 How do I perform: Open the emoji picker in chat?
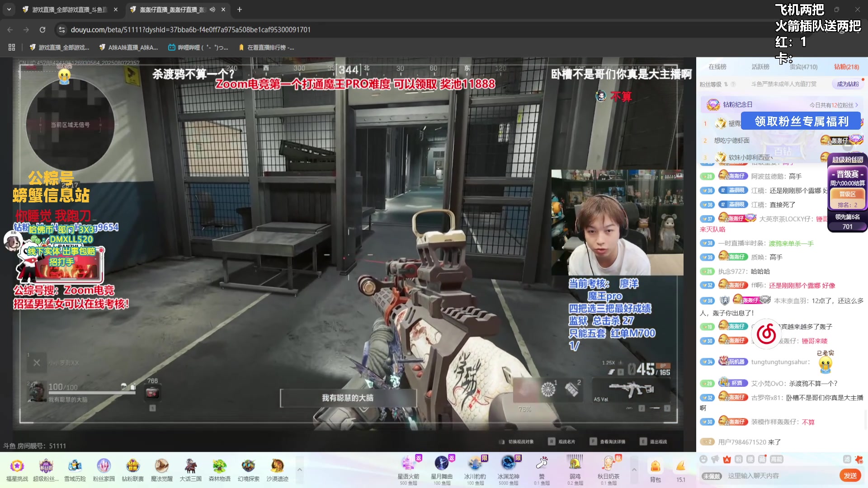coord(703,460)
